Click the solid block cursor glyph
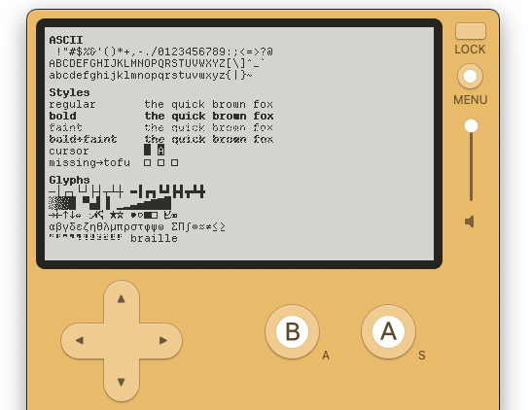This screenshot has width=532, height=410. tap(147, 150)
